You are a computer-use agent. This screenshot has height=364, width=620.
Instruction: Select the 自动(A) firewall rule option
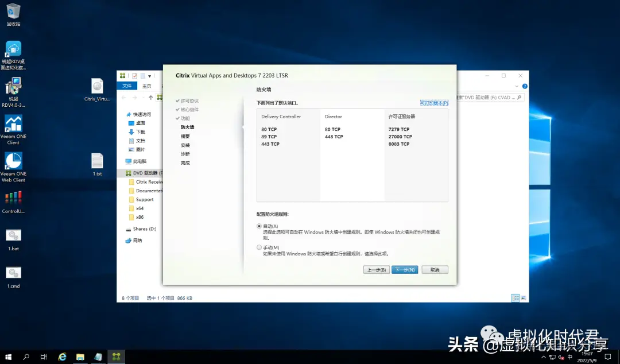click(x=259, y=226)
